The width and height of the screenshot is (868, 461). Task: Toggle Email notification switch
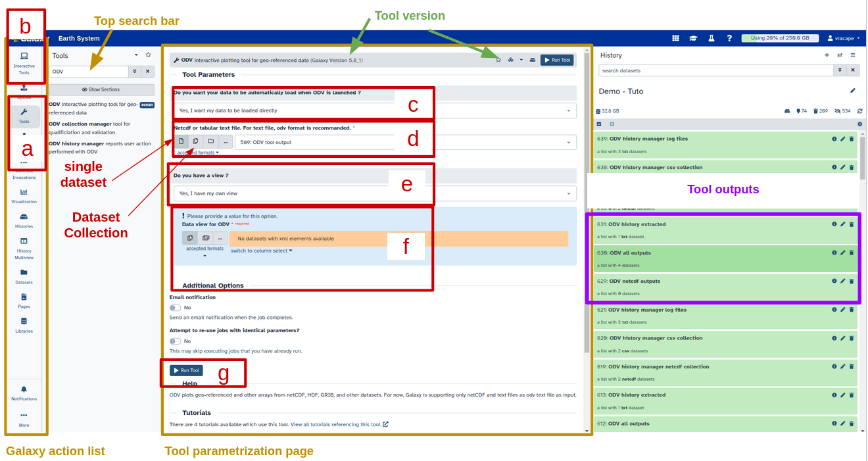coord(175,307)
